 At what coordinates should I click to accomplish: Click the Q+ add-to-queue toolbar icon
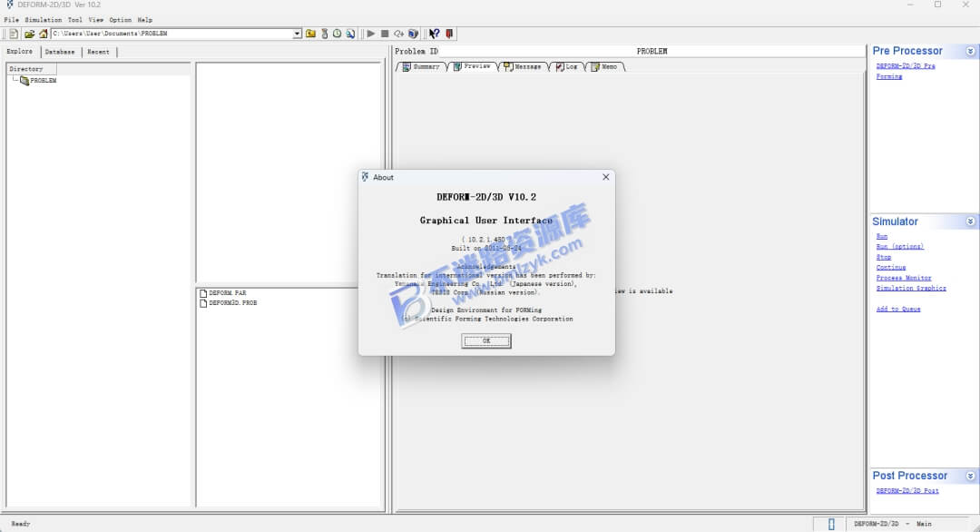[398, 34]
